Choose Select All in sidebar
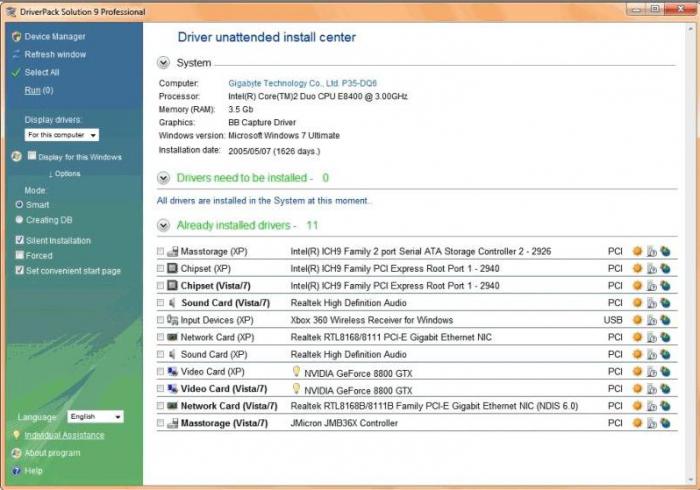Viewport: 700px width, 490px height. pyautogui.click(x=42, y=72)
